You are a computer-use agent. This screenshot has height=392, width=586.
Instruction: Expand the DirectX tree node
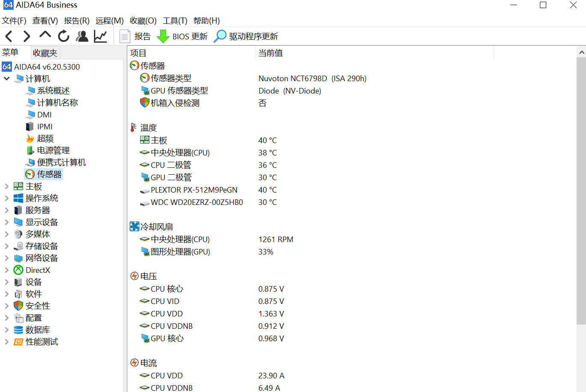6,270
